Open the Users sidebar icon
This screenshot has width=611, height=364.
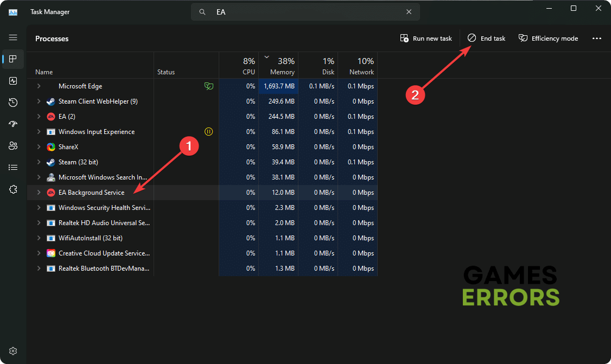(13, 146)
